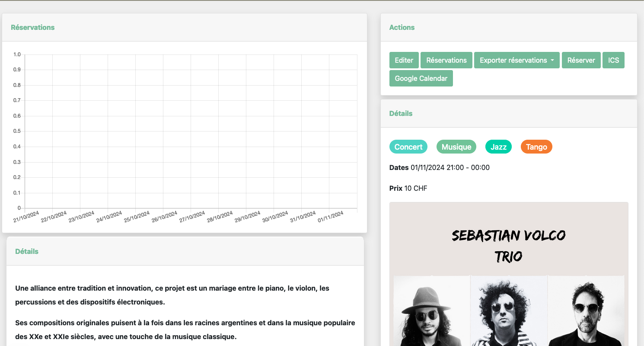644x346 pixels.
Task: Choose the Jazz tag badge
Action: click(x=498, y=147)
